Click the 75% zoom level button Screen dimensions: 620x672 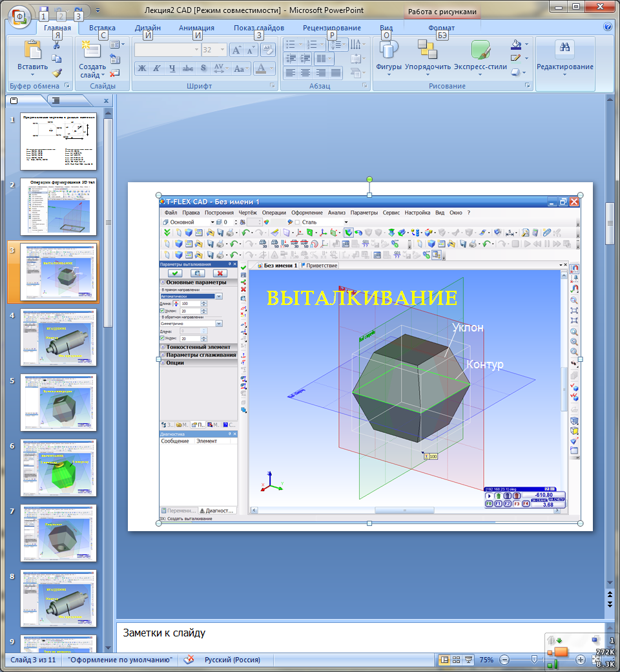[486, 660]
